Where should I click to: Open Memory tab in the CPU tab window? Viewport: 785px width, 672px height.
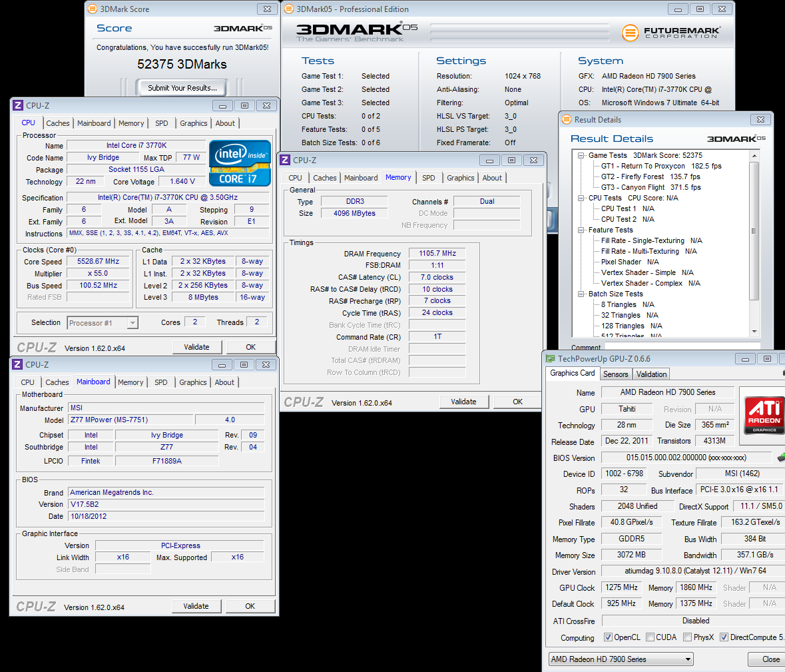coord(131,123)
